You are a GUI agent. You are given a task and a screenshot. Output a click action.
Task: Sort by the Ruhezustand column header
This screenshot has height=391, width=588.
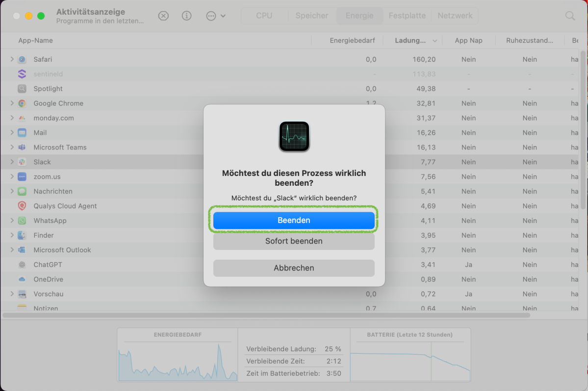pyautogui.click(x=530, y=41)
